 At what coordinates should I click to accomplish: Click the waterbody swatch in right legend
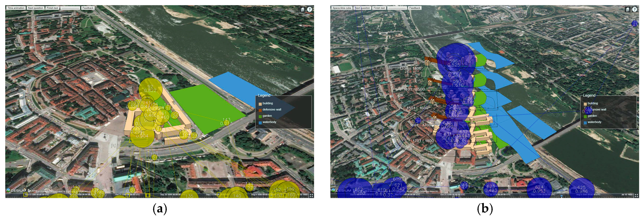point(585,122)
